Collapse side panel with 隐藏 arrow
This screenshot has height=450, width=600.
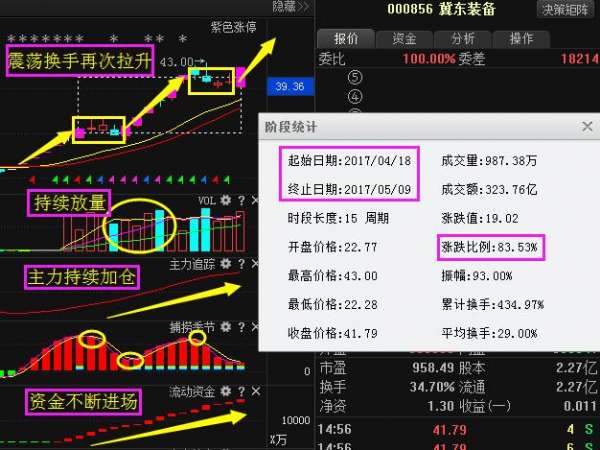pos(291,7)
